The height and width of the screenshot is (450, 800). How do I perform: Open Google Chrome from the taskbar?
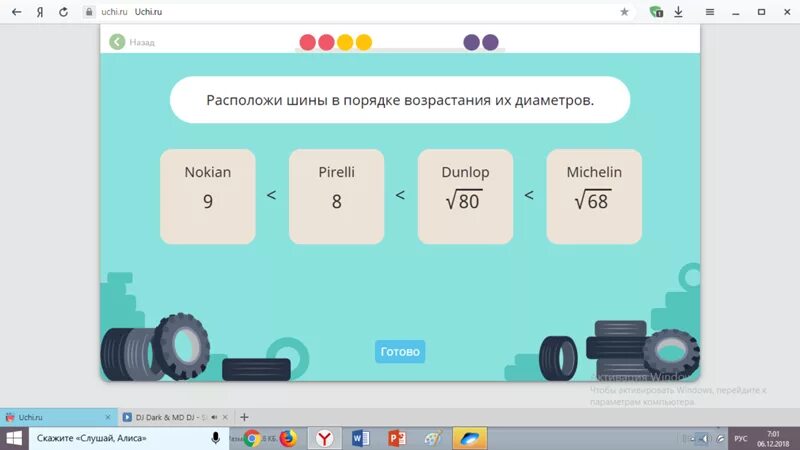click(252, 438)
